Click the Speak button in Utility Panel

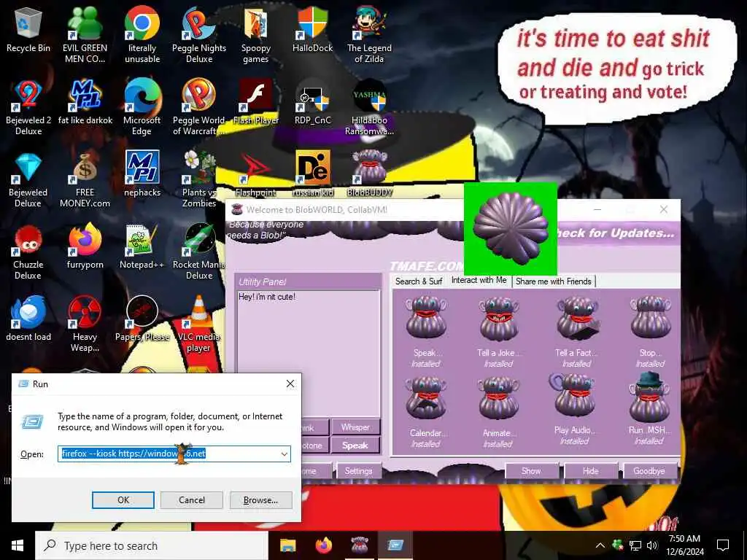[355, 446]
